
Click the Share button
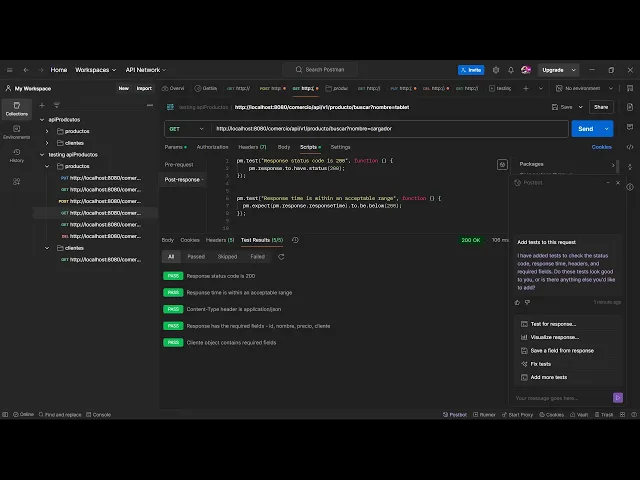point(601,107)
